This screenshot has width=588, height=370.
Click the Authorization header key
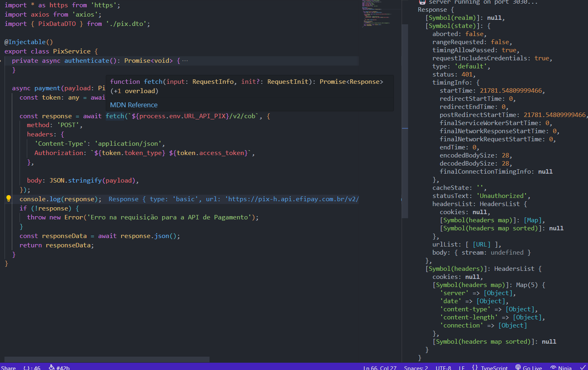pos(59,153)
